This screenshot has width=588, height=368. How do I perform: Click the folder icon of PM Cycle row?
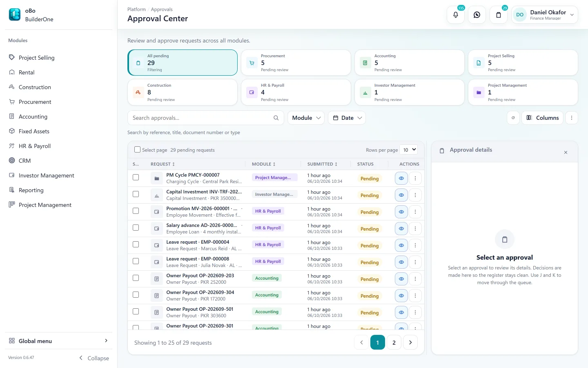(x=156, y=178)
